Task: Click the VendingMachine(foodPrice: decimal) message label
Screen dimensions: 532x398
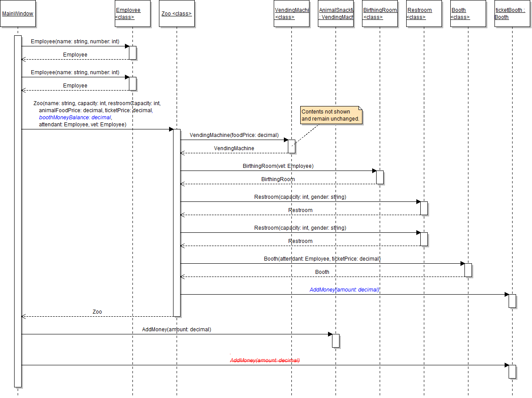Action: pos(234,135)
